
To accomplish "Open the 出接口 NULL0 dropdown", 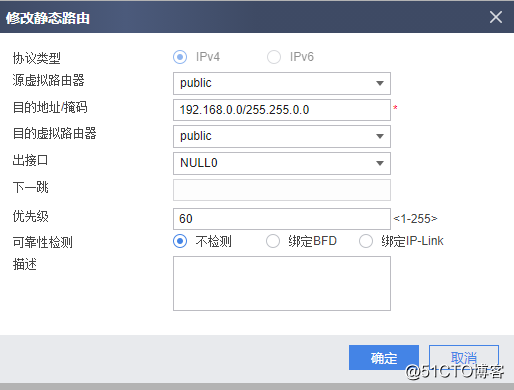I will 282,163.
